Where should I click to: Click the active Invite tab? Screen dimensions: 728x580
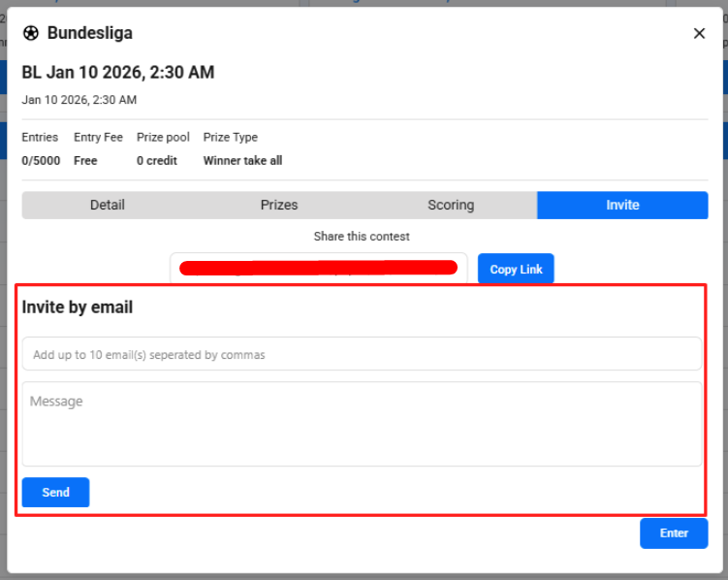click(x=622, y=205)
